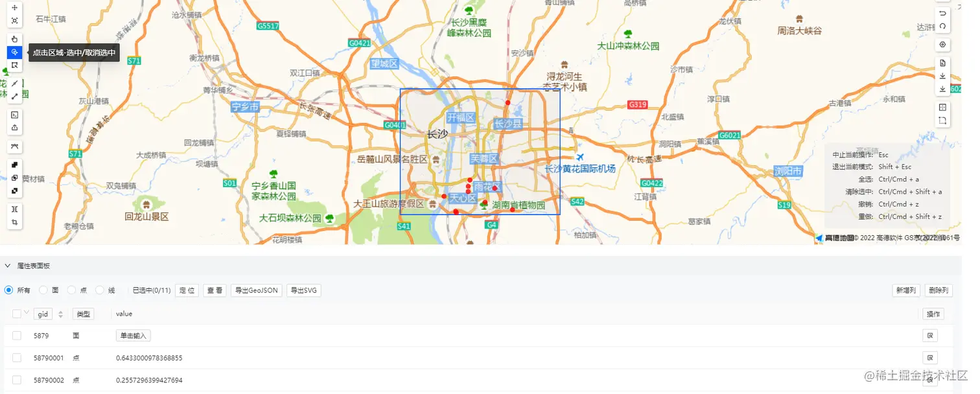Click the 望城区 map label
This screenshot has height=394, width=980.
(x=384, y=64)
